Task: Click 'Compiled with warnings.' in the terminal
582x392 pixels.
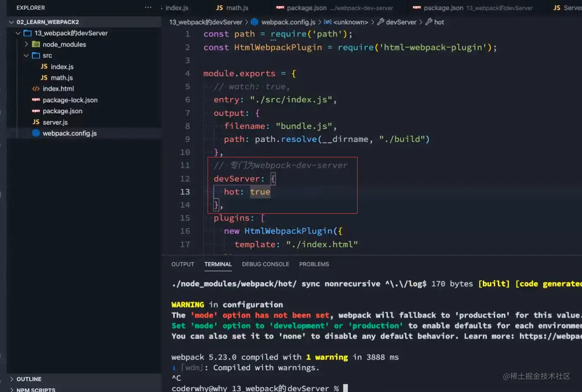Action: click(266, 368)
